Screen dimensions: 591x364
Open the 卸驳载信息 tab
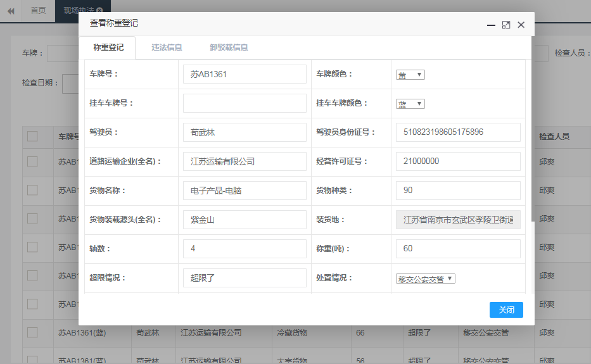229,47
